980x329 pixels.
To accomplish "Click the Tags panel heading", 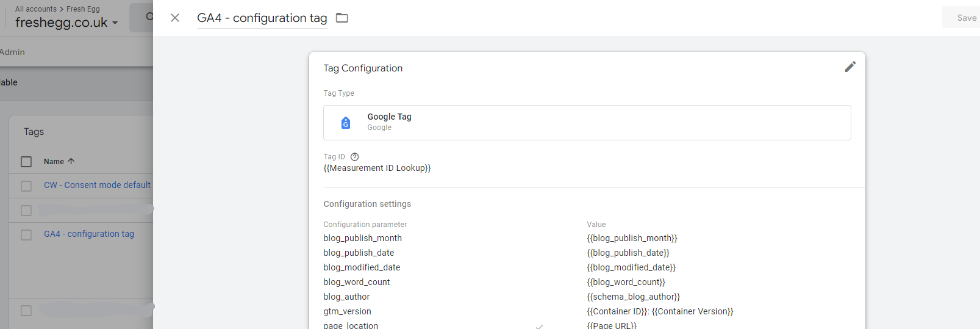I will coord(34,132).
